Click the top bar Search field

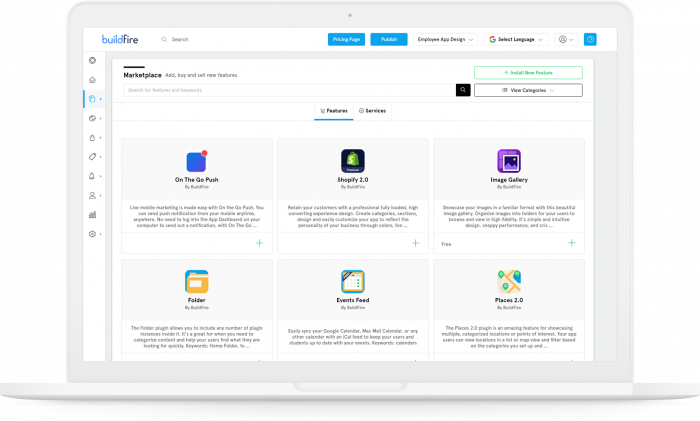pyautogui.click(x=180, y=39)
